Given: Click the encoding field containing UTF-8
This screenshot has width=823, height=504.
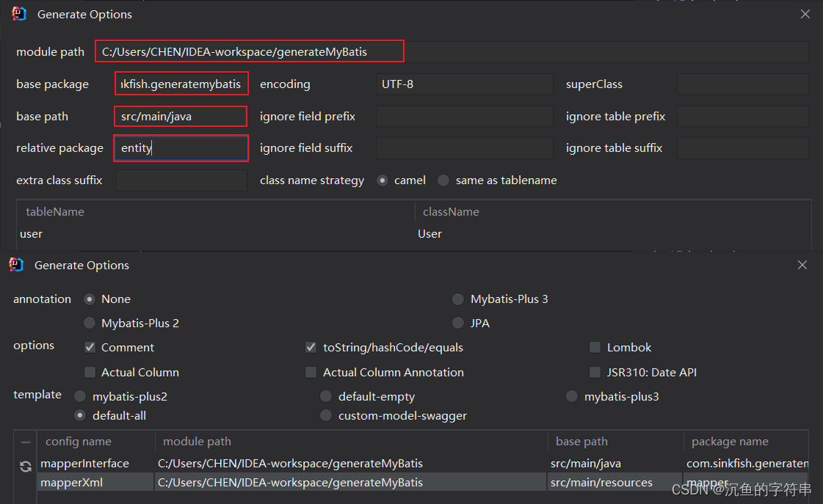Looking at the screenshot, I should pos(465,84).
